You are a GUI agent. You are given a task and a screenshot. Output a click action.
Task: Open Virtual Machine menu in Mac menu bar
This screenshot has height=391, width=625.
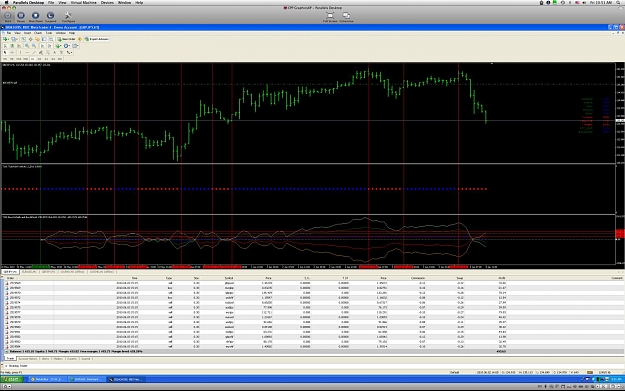click(84, 2)
